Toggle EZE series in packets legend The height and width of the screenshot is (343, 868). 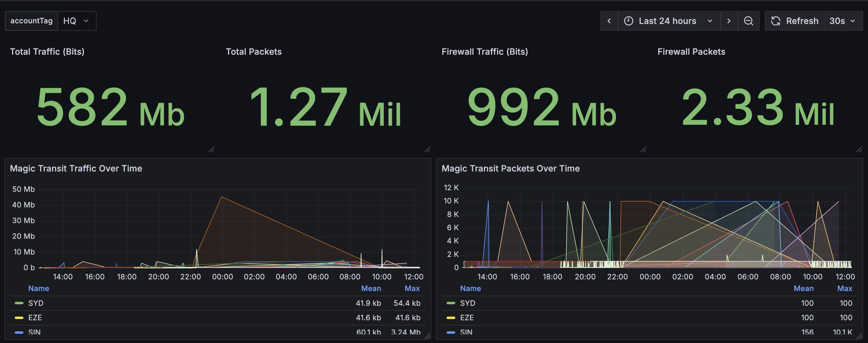[x=467, y=317]
